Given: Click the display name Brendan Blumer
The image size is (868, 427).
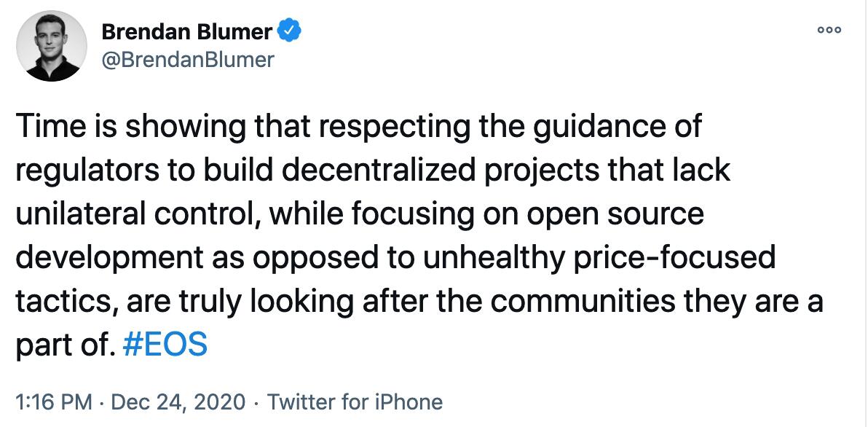Looking at the screenshot, I should (x=188, y=32).
